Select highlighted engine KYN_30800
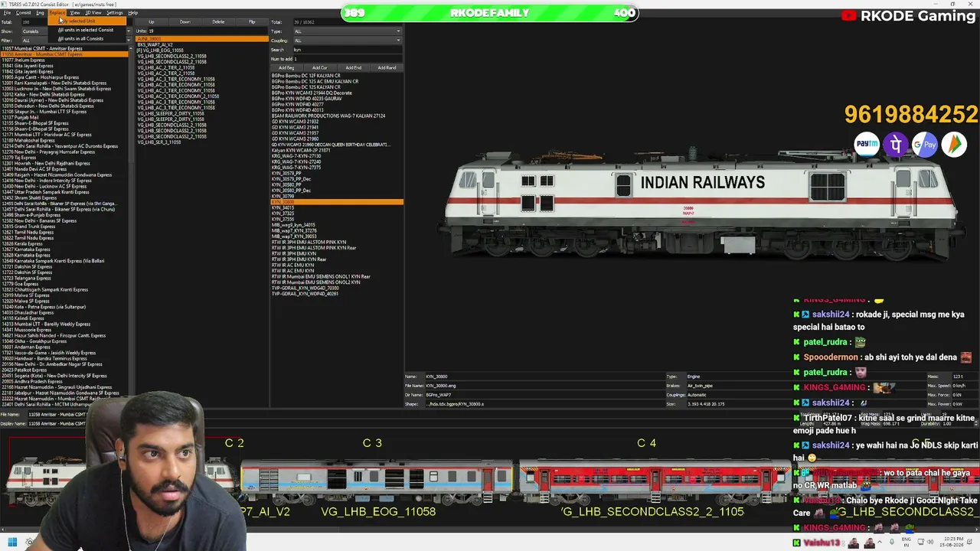Screen dimensions: 980x551 coord(337,202)
